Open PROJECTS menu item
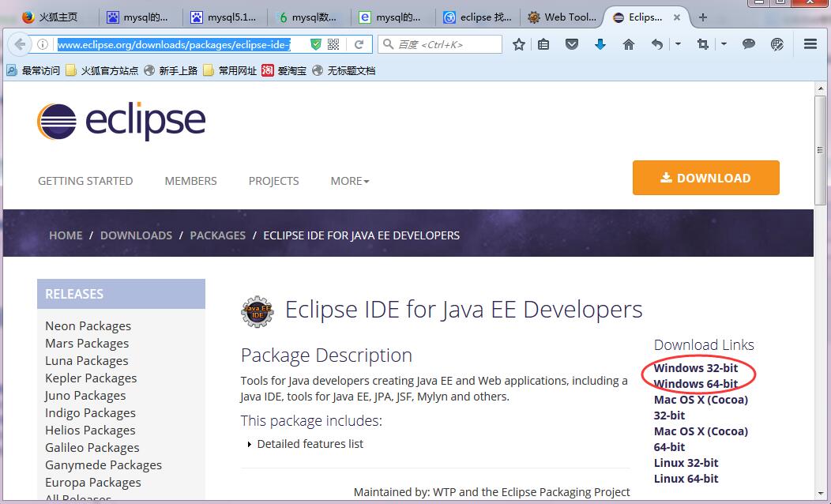 coord(273,181)
